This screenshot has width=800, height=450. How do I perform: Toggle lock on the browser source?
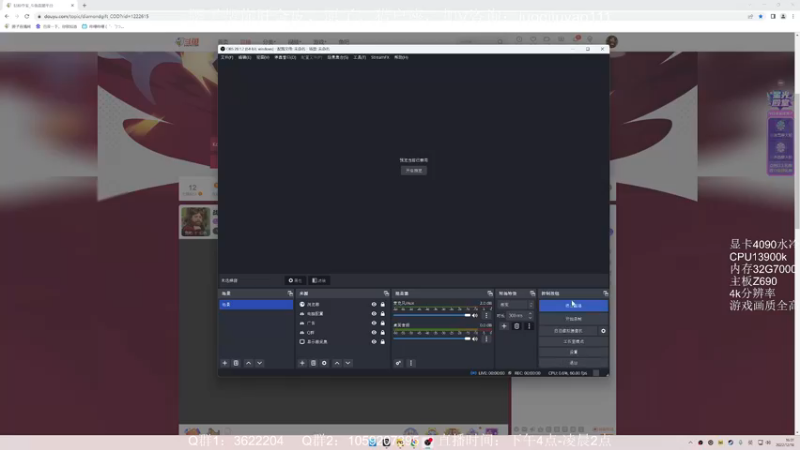(383, 305)
